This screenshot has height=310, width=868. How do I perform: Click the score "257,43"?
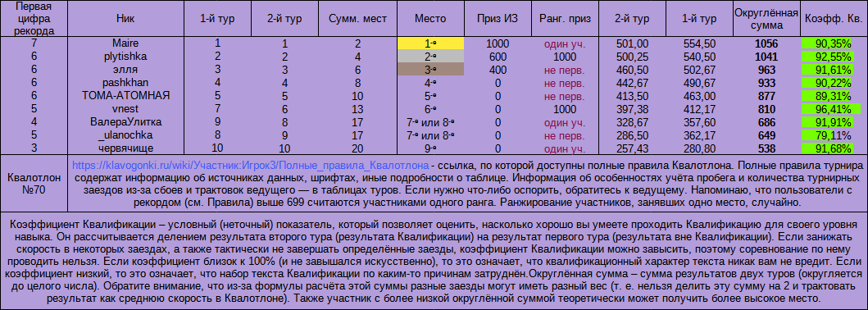[632, 148]
